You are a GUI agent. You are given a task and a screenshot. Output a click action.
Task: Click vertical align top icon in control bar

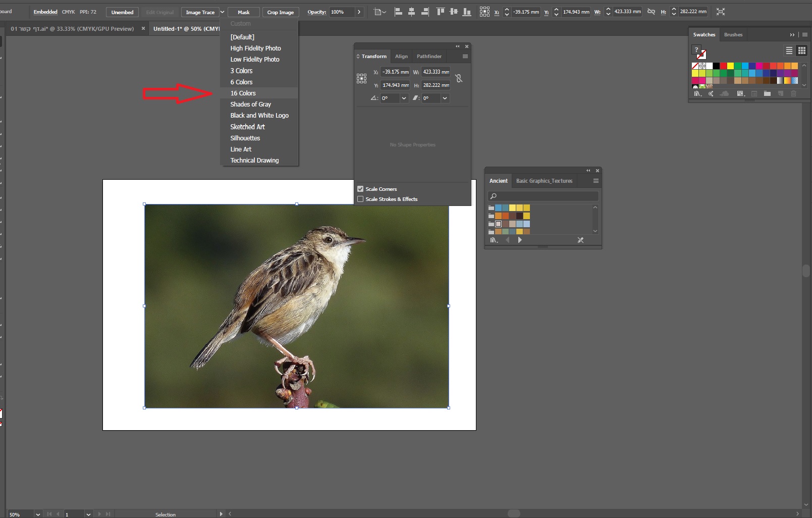(x=440, y=12)
